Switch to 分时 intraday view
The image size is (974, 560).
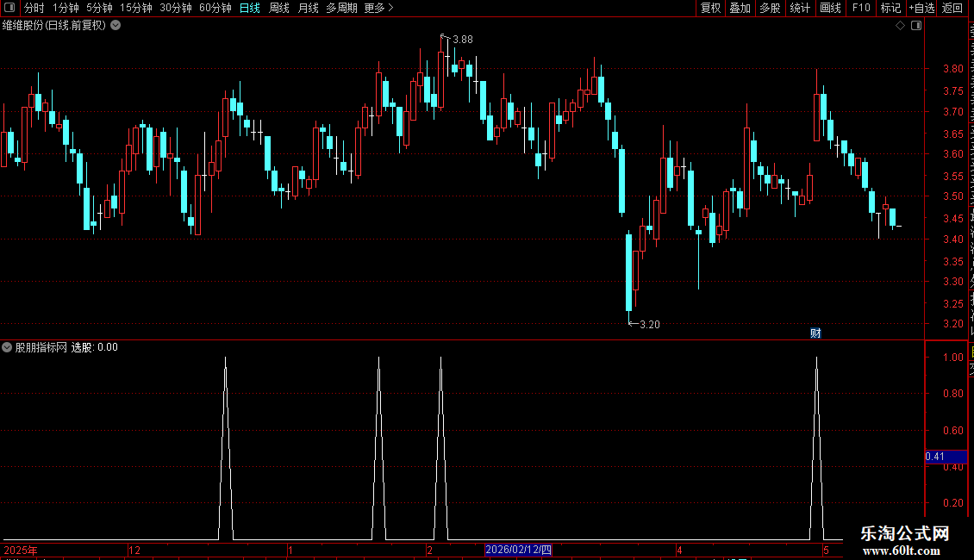[34, 8]
